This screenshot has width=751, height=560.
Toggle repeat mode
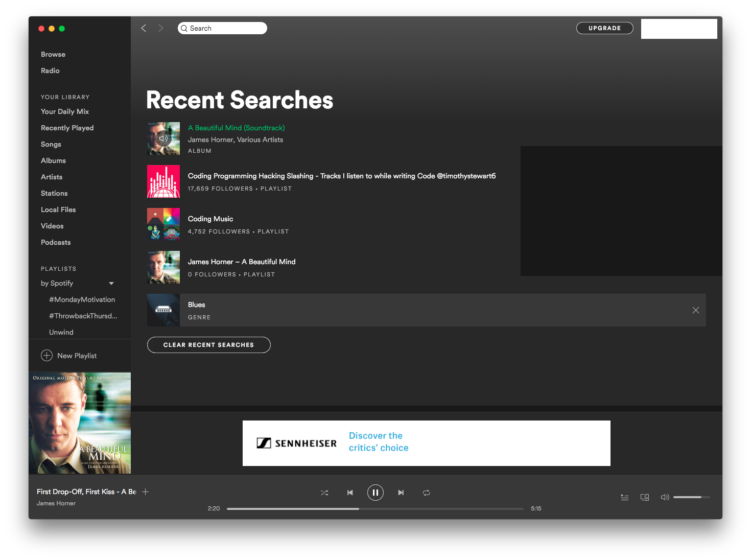427,493
